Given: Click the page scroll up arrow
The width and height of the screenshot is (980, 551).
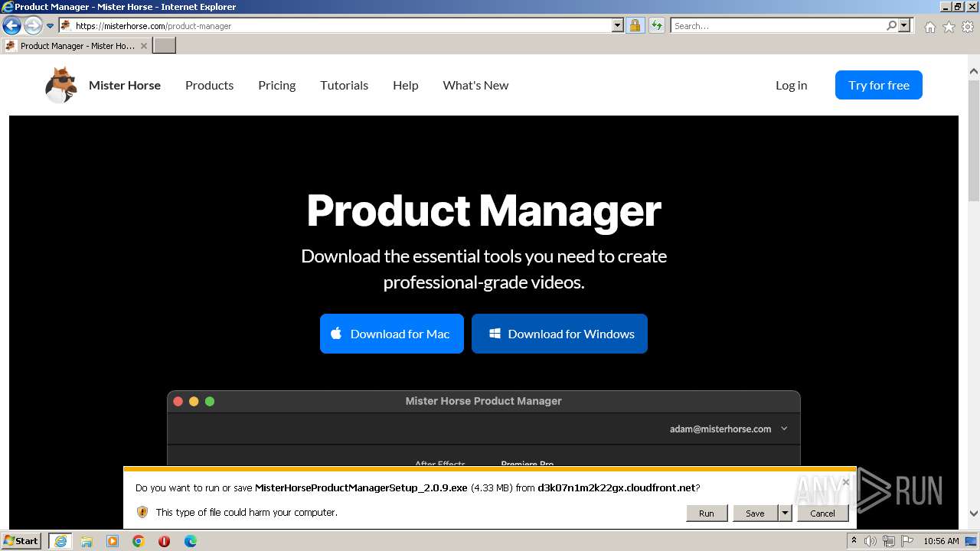Looking at the screenshot, I should click(x=973, y=71).
